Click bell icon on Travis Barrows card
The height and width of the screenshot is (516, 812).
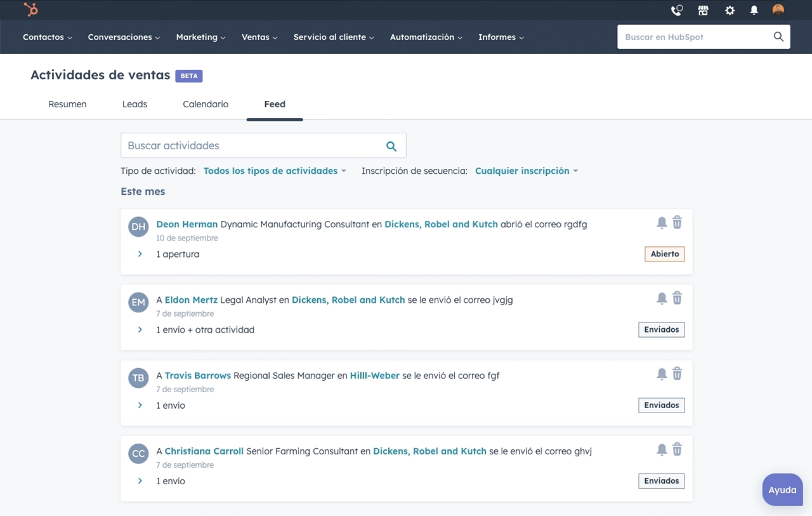[x=662, y=374]
